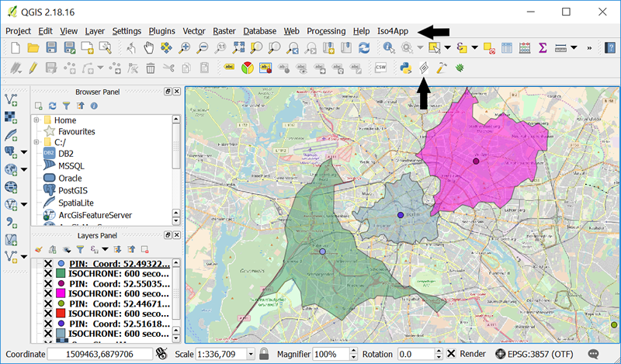Screen dimensions: 621x364
Task: Select the Zoom In magnifier tool
Action: (x=184, y=48)
